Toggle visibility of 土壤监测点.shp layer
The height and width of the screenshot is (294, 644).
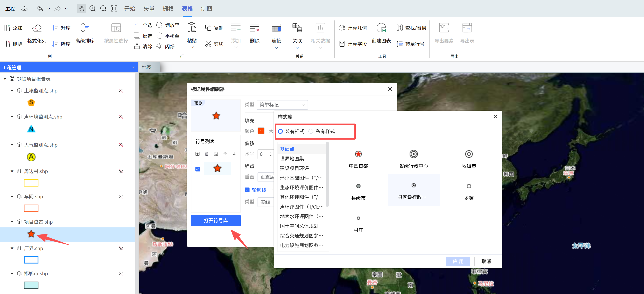(x=121, y=91)
